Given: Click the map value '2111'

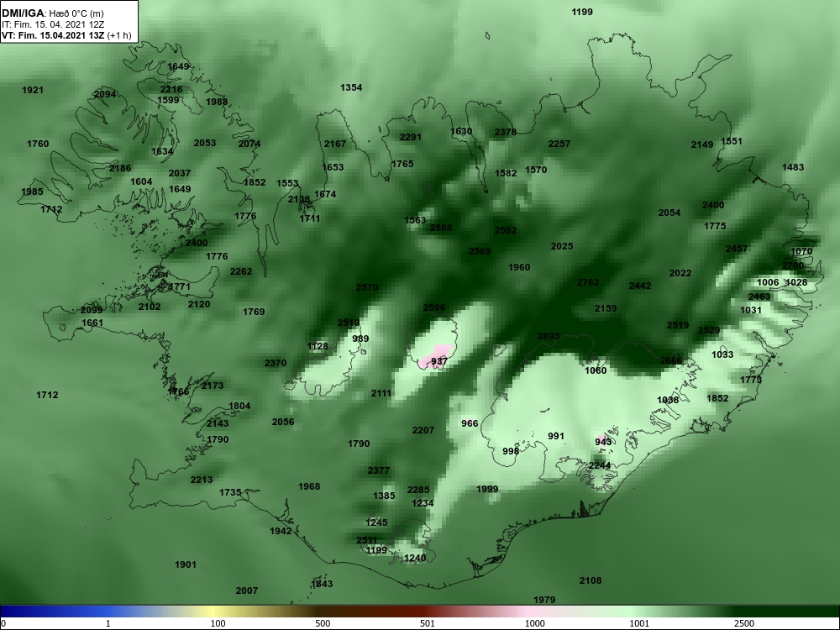Looking at the screenshot, I should coord(381,394).
